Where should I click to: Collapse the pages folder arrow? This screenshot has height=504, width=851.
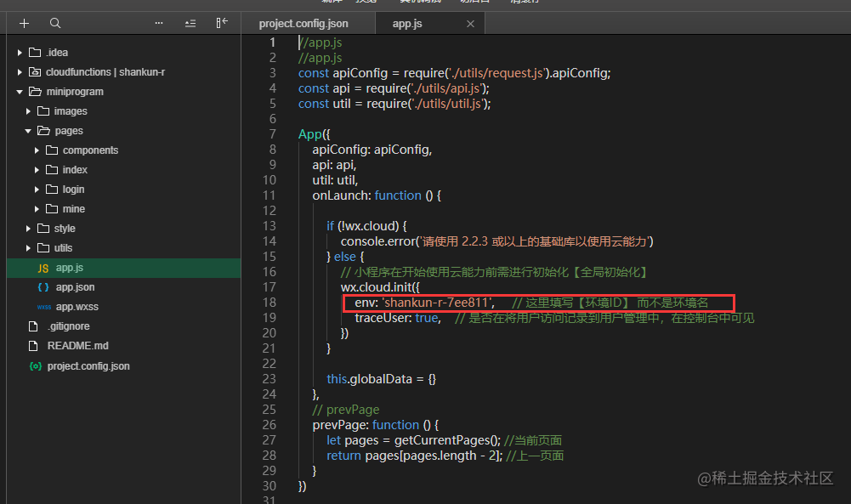28,131
